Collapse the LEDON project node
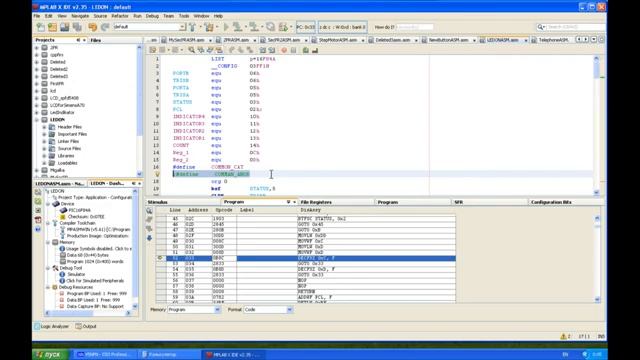This screenshot has height=360, width=640. (37, 120)
